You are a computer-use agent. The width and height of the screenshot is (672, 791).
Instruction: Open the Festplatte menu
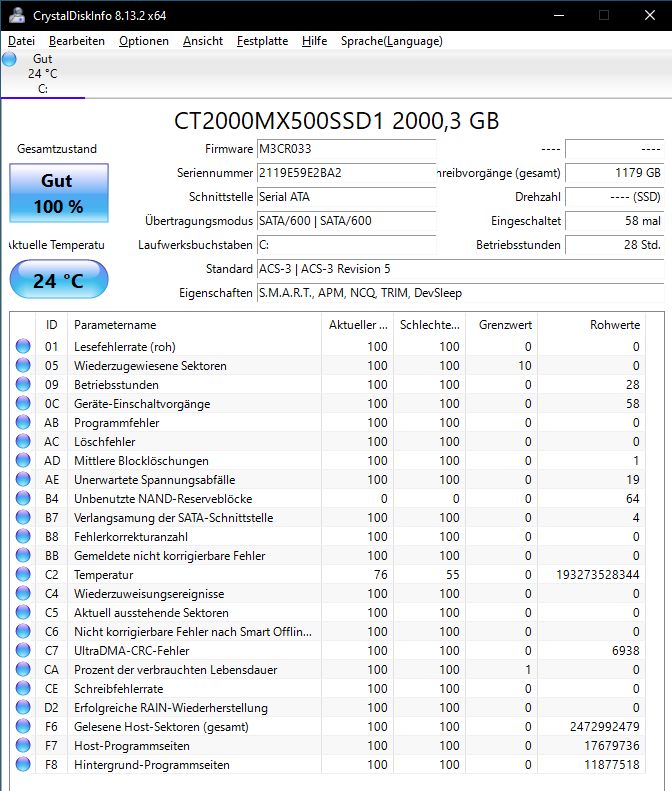262,41
